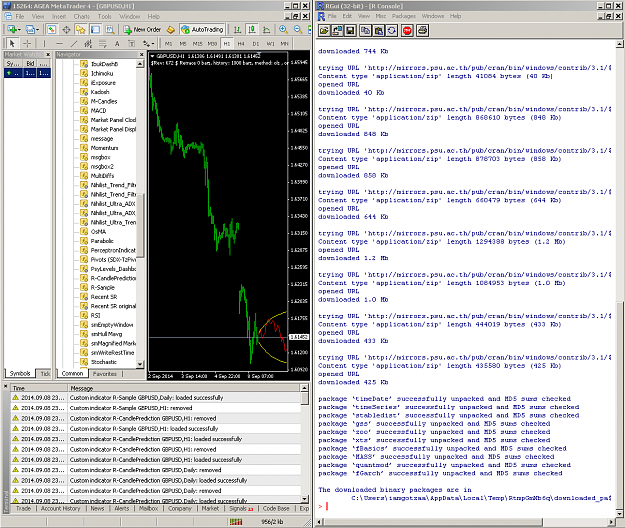Select the trendline drawing tool
The height and width of the screenshot is (528, 625).
pos(74,43)
